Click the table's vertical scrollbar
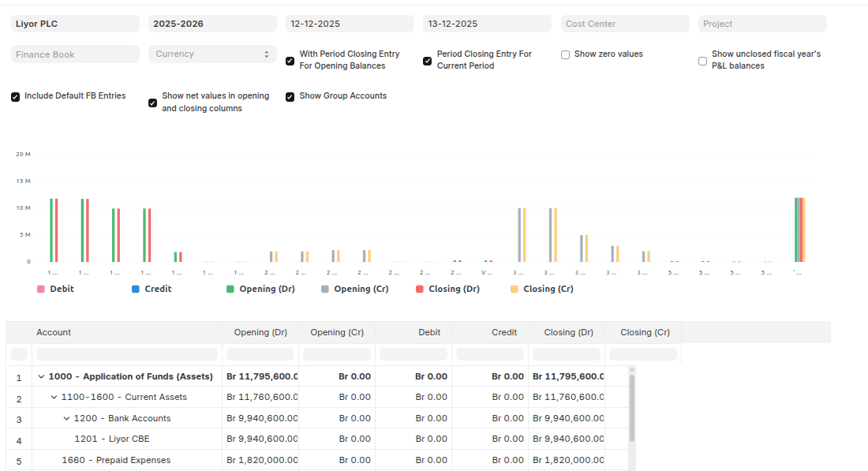The image size is (868, 471). pyautogui.click(x=632, y=408)
